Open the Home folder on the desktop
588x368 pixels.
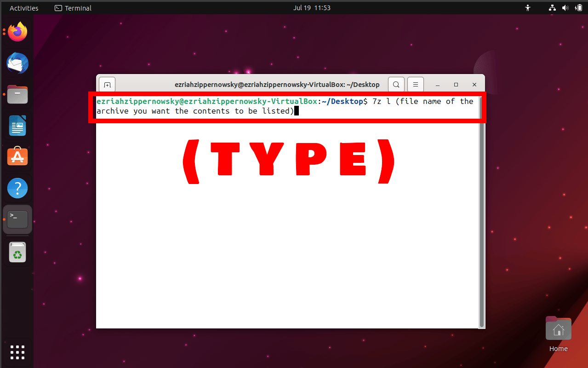click(x=558, y=328)
